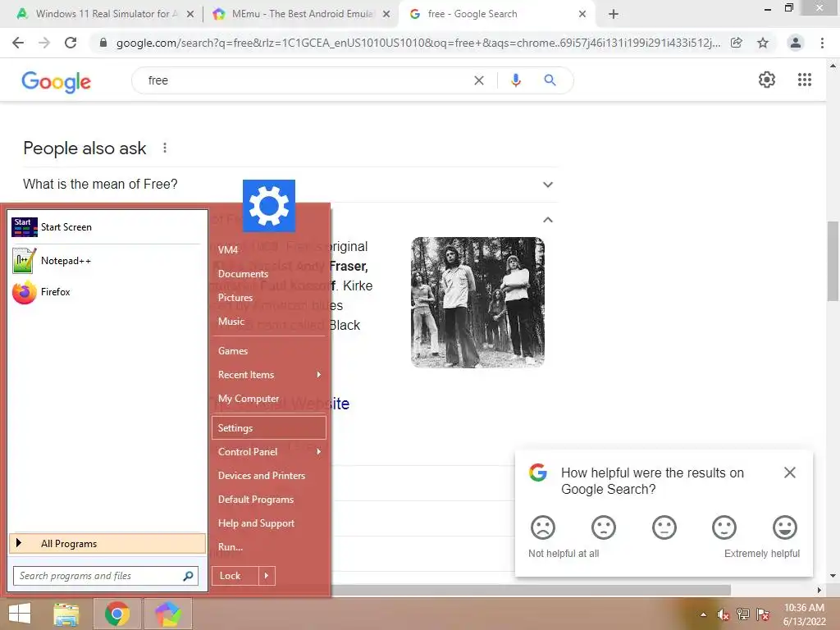
Task: Clear the Google search box with X
Action: [x=479, y=80]
